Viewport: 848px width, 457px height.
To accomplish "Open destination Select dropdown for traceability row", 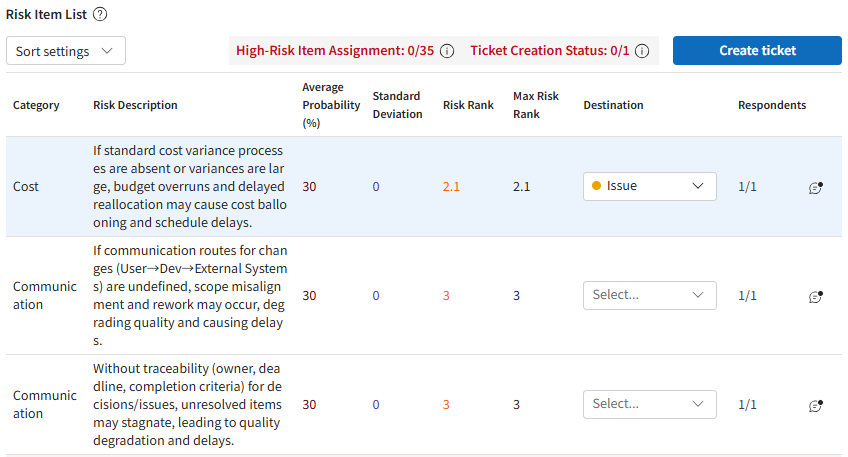I will pyautogui.click(x=650, y=404).
